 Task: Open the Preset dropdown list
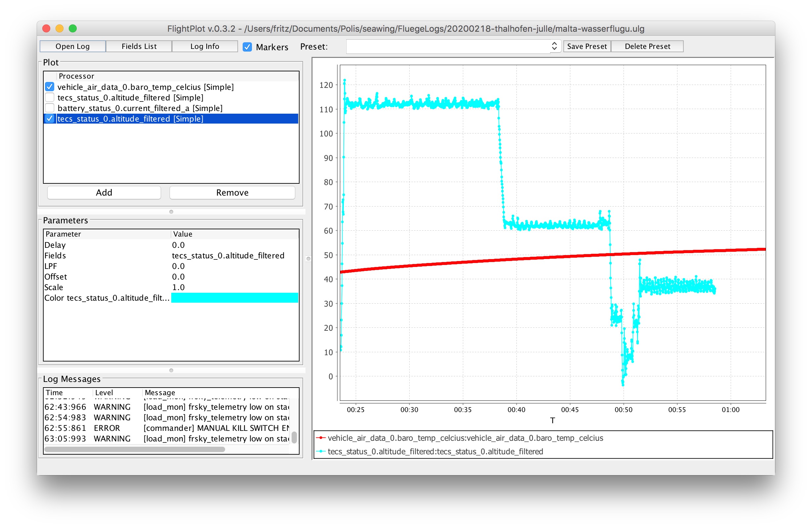(x=448, y=46)
